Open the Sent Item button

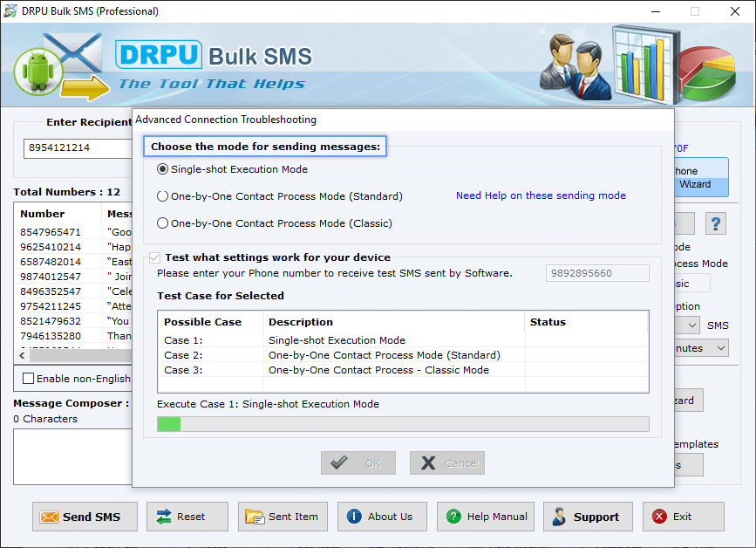[283, 517]
